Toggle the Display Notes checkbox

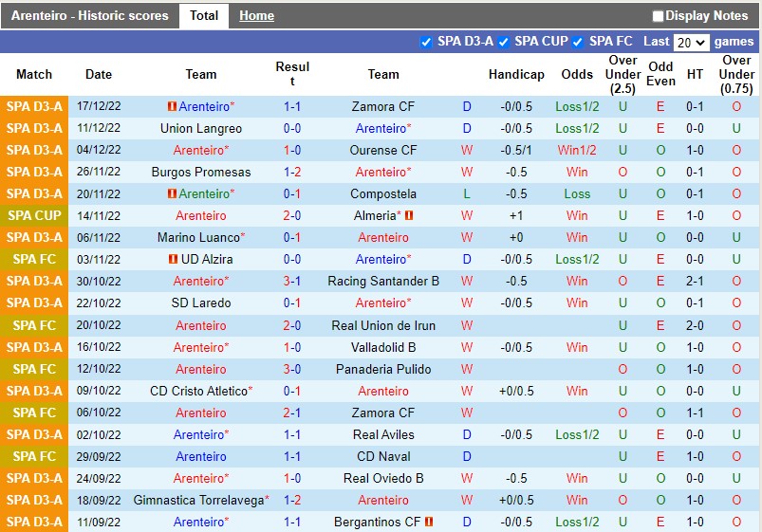click(x=658, y=16)
